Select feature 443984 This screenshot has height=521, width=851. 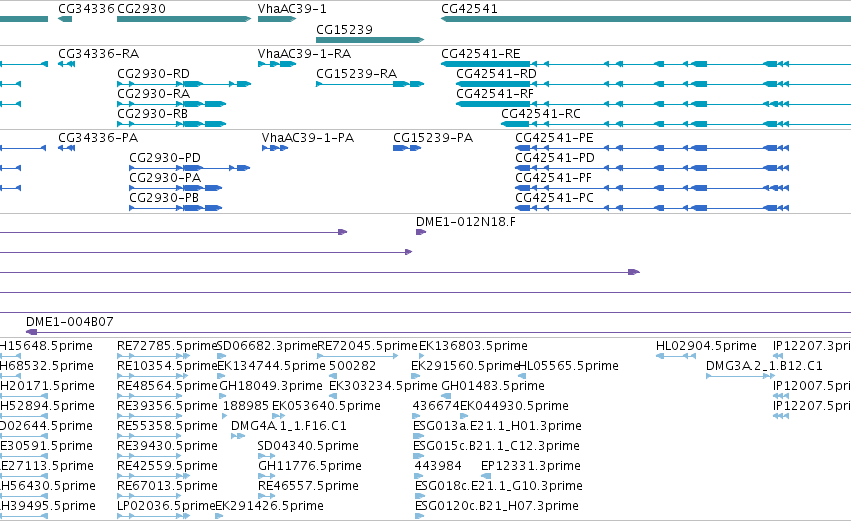pos(438,467)
